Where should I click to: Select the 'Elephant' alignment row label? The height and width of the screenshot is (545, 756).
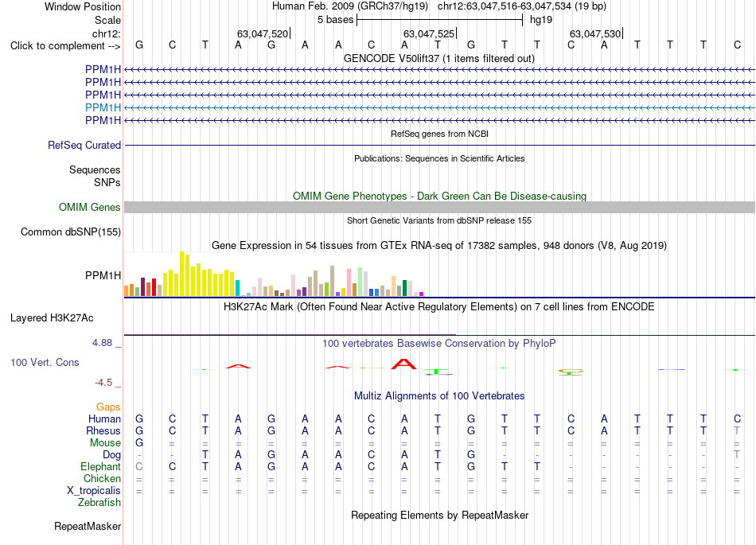coord(100,467)
